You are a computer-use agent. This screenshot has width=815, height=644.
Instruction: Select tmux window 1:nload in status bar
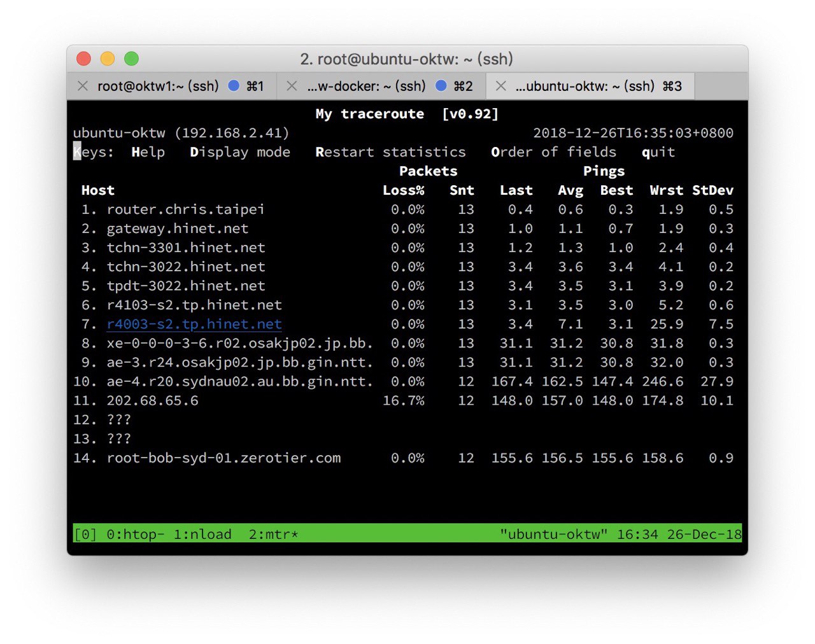point(202,535)
